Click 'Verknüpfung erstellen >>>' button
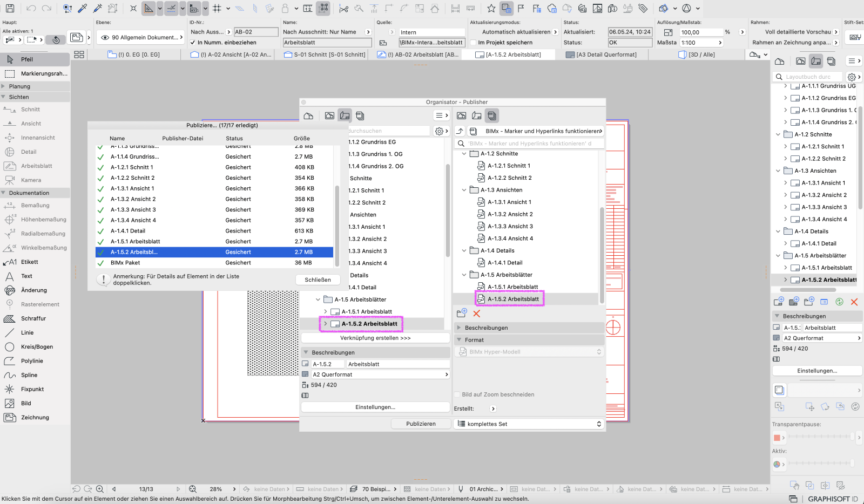Viewport: 864px width, 504px height. tap(375, 338)
